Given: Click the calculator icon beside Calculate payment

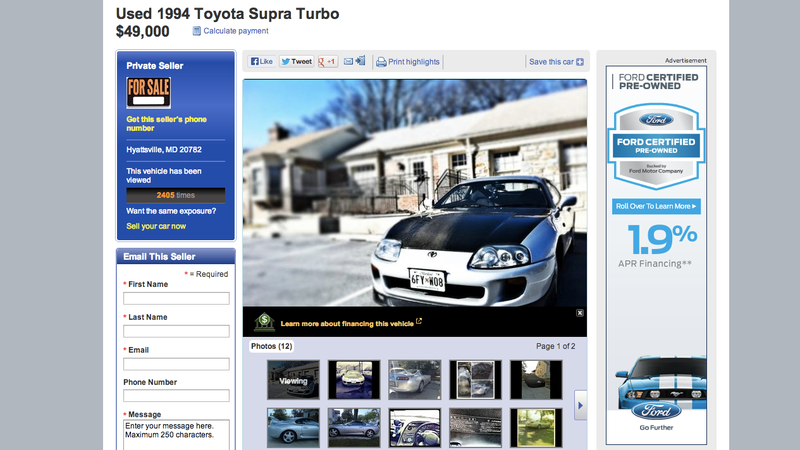Looking at the screenshot, I should (x=196, y=31).
